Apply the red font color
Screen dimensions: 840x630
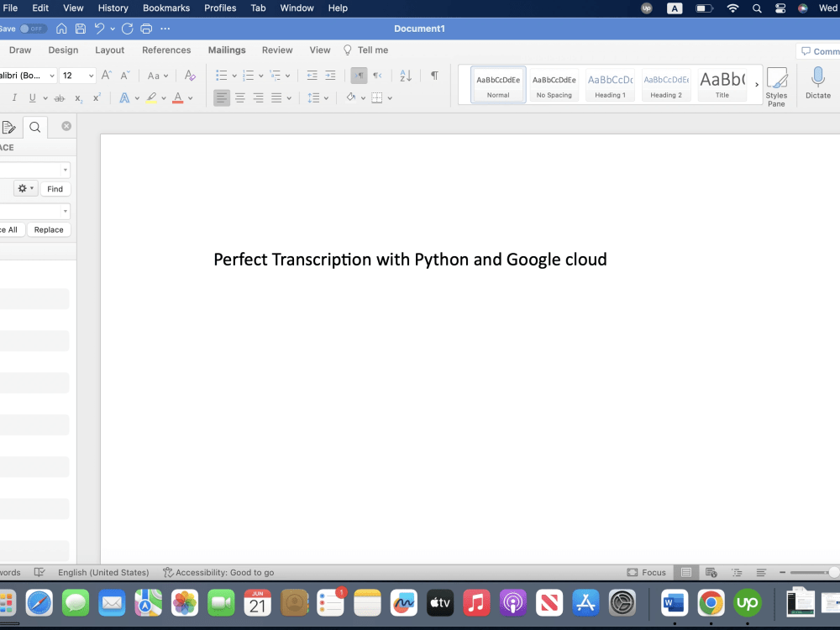[x=178, y=98]
